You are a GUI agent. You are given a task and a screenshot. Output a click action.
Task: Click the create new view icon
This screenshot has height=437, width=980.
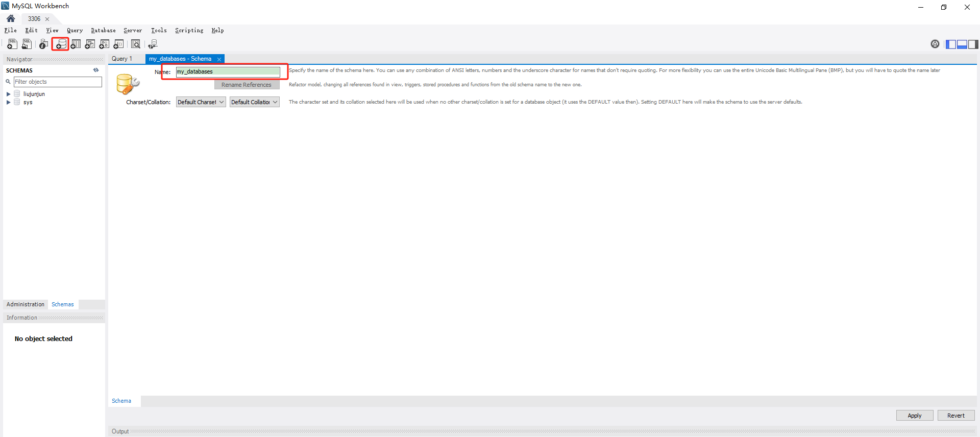90,44
